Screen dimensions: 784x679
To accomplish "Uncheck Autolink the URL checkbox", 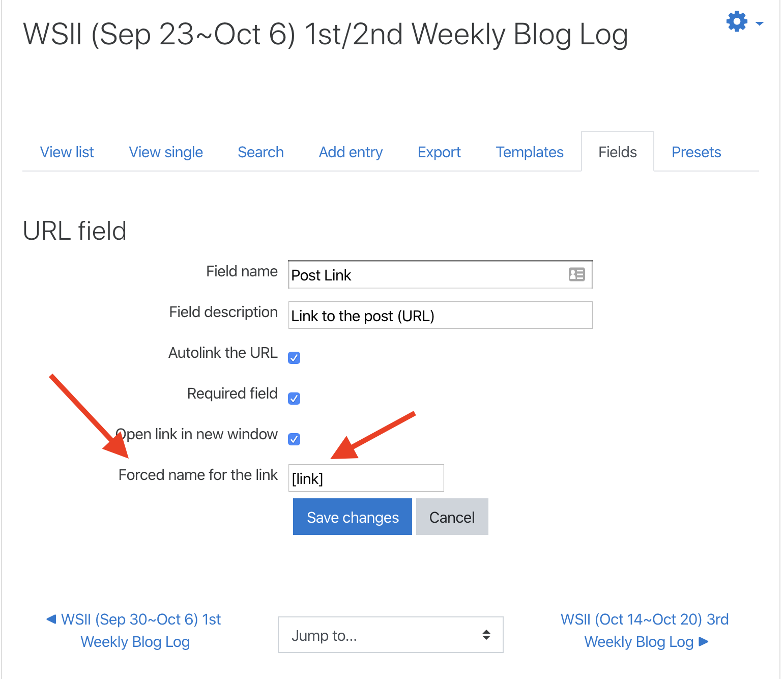I will [294, 358].
